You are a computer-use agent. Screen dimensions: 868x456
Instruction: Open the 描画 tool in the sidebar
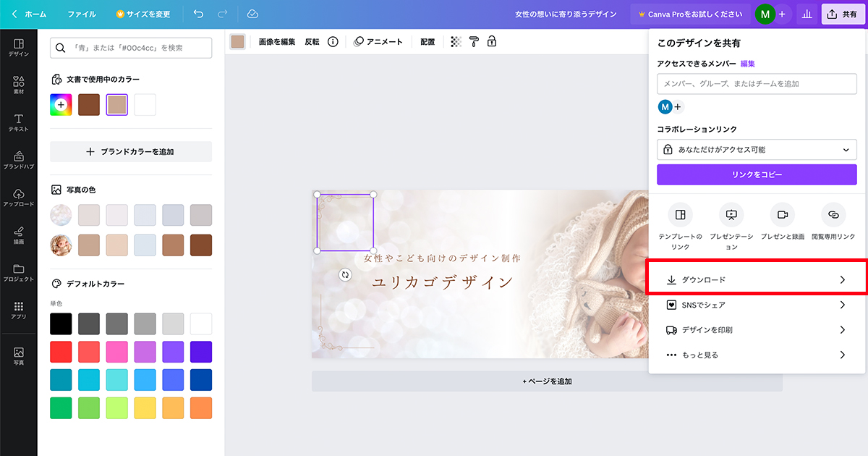click(x=18, y=237)
